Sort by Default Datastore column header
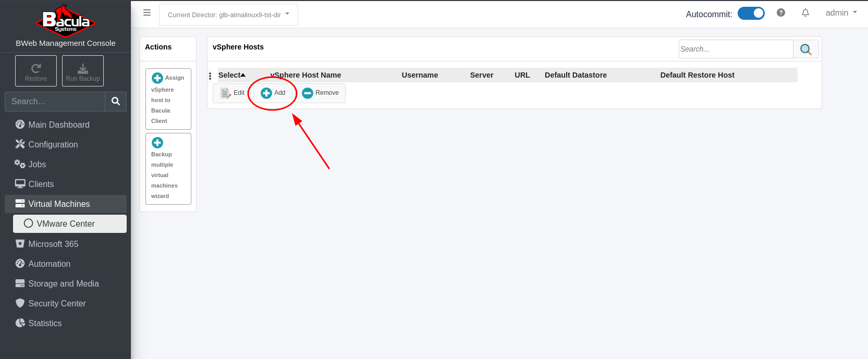Screen dimensions: 868x359 point(576,75)
